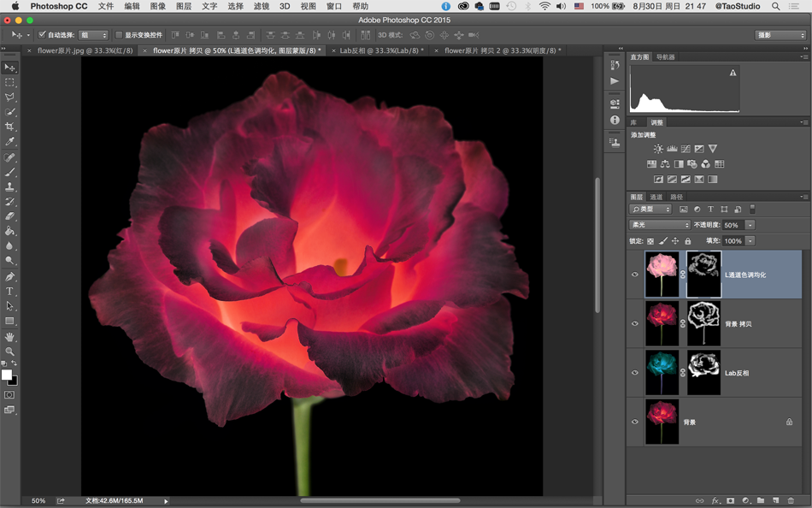Select L通道色调均化 layer mask thumbnail

(703, 275)
